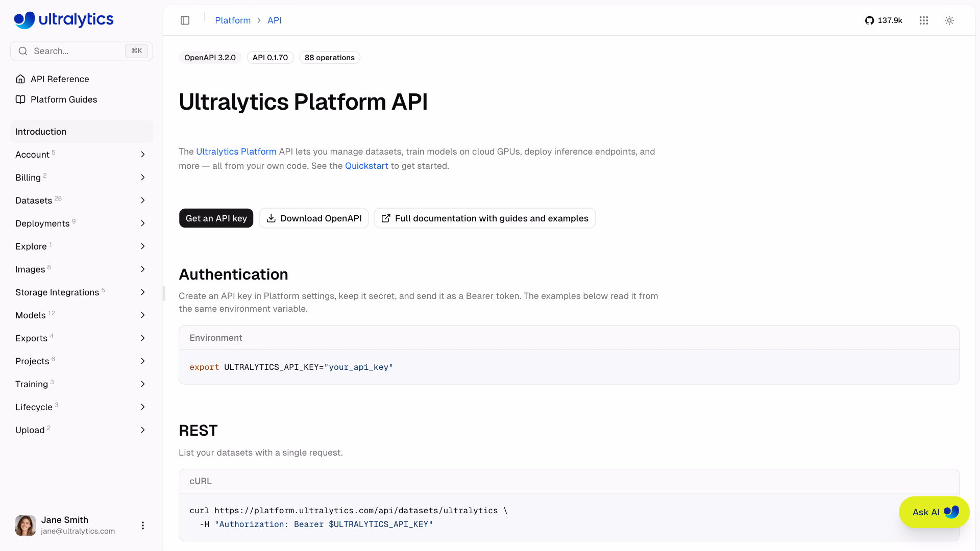This screenshot has height=551, width=980.
Task: Click the cURL code block header
Action: tap(569, 481)
